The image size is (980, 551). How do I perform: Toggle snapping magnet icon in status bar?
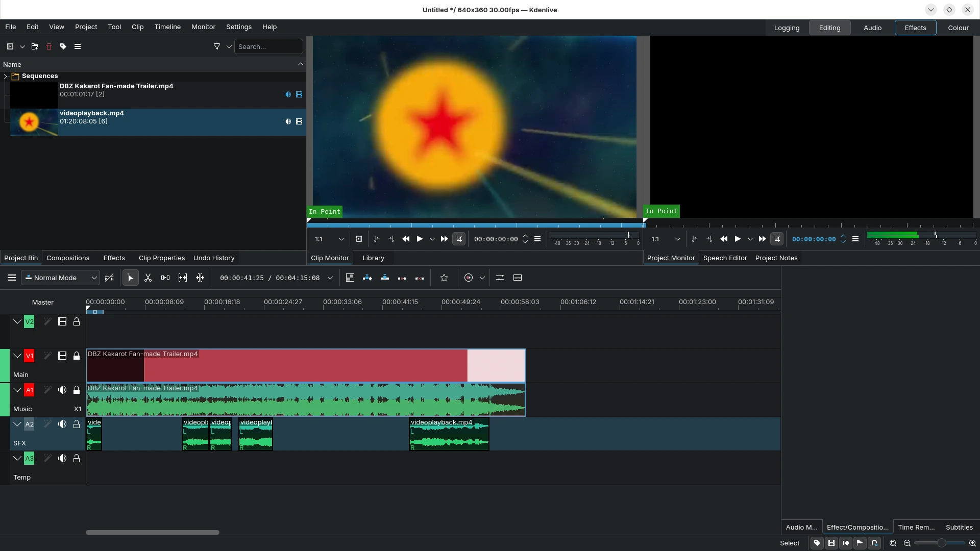(874, 543)
